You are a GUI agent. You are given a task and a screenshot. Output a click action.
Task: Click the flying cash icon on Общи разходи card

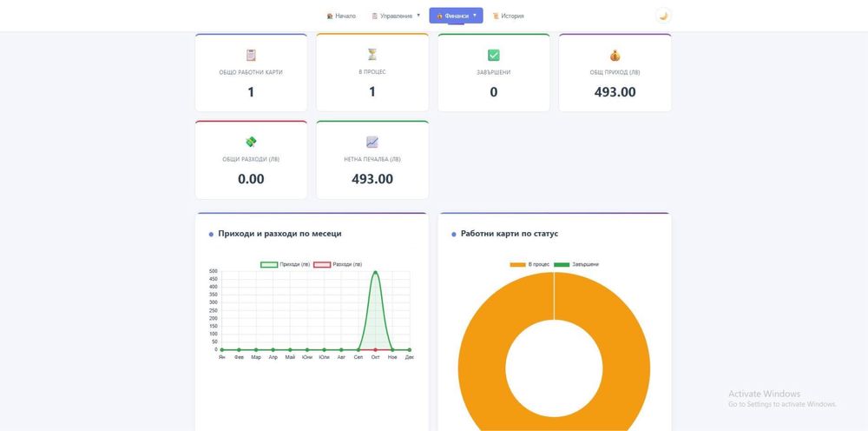point(251,142)
